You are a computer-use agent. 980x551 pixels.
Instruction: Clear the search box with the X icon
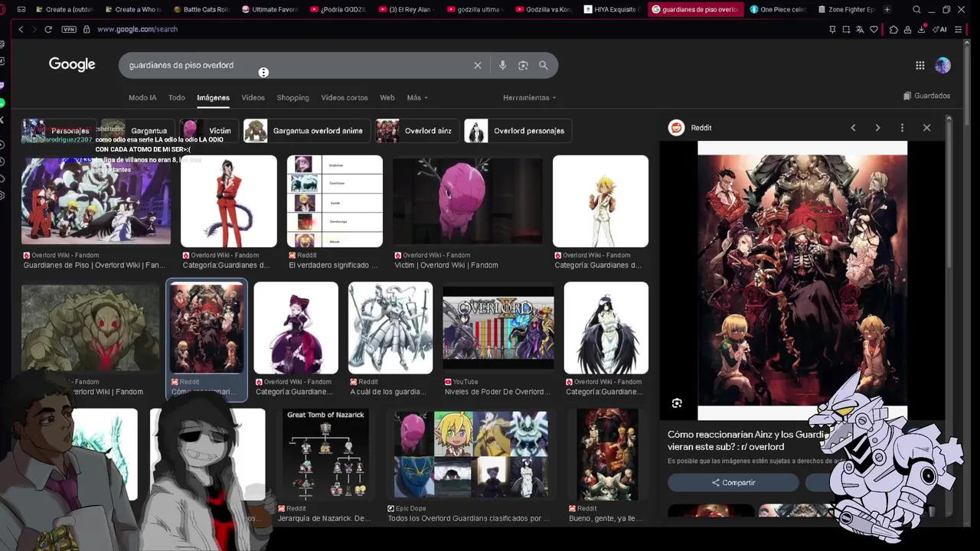[x=478, y=65]
